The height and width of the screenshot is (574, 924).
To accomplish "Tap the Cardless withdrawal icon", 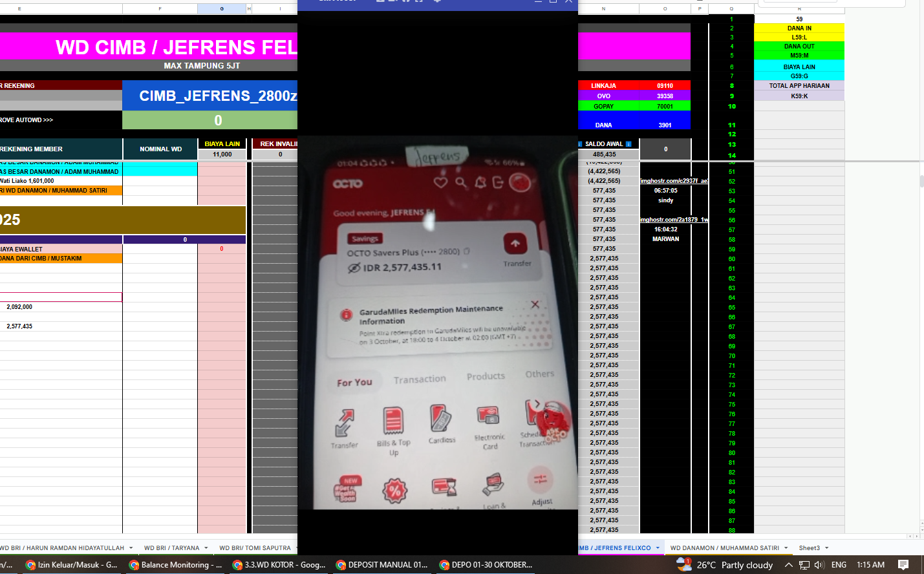I will point(441,418).
